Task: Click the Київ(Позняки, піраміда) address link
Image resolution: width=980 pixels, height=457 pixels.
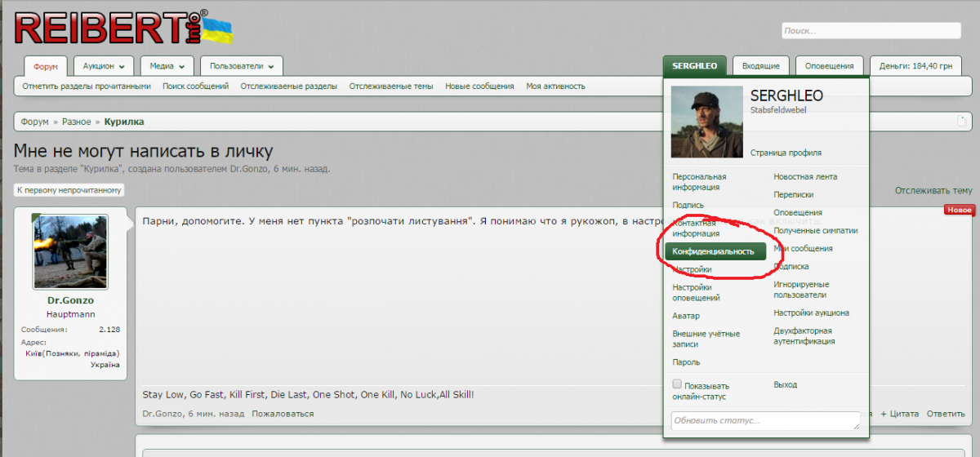Action: (73, 353)
